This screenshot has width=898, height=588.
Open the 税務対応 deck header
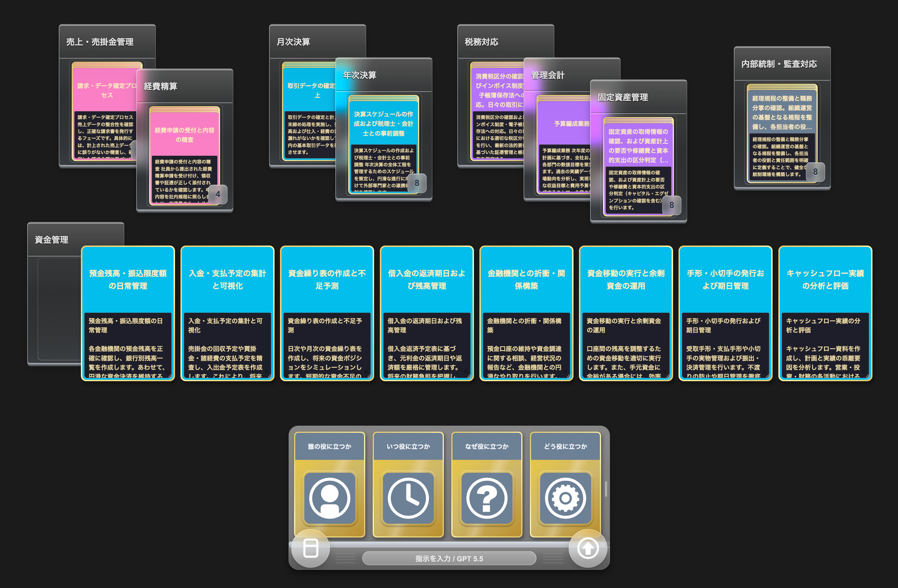[x=481, y=42]
